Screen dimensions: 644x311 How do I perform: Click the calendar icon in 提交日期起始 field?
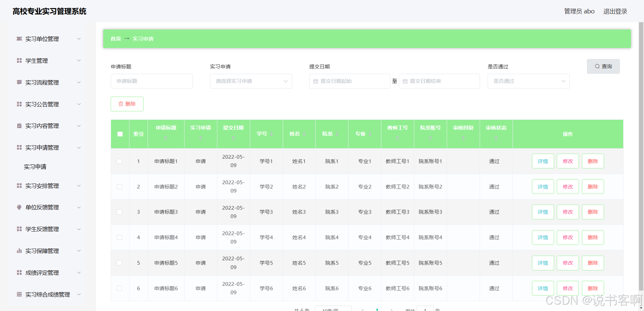point(316,82)
